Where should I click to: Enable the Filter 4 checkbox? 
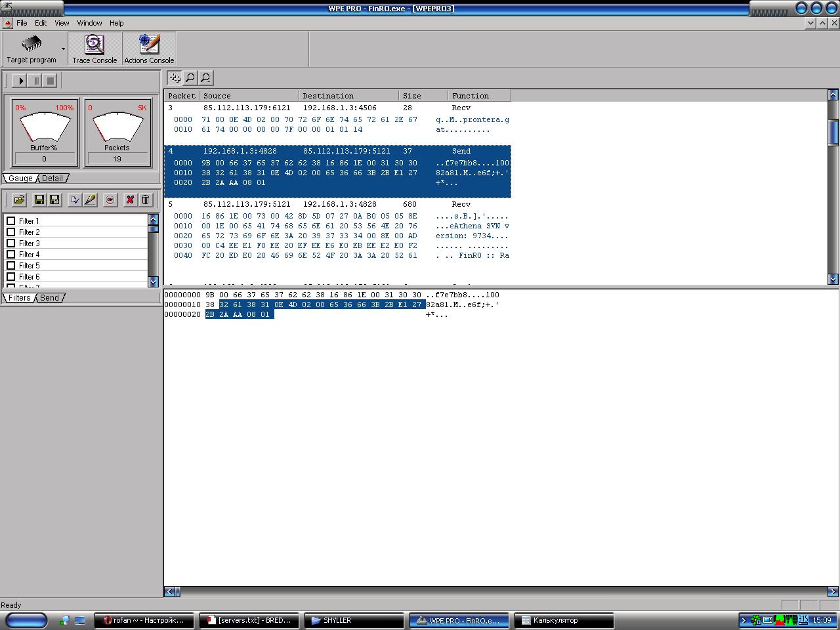tap(10, 255)
